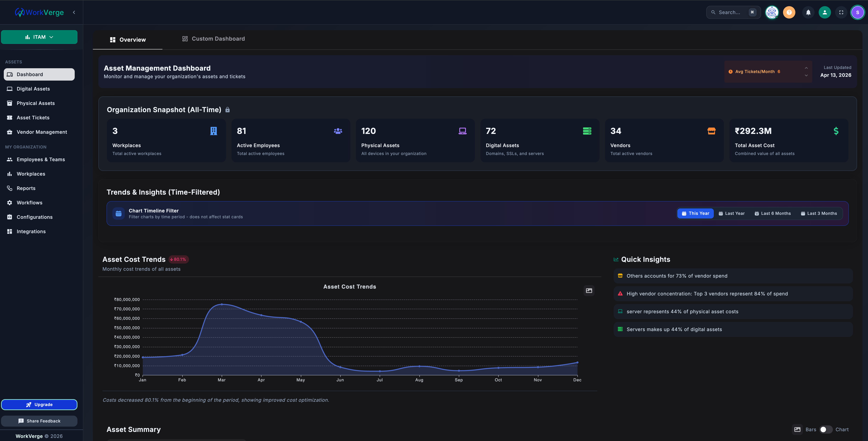This screenshot has height=441, width=868.
Task: Enter fullscreen using the expand icon
Action: point(841,12)
